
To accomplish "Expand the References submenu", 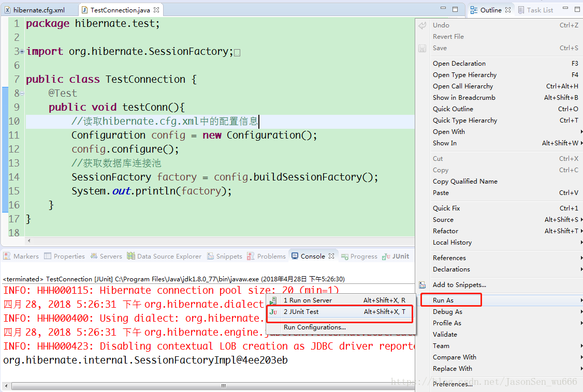I will tap(499, 258).
